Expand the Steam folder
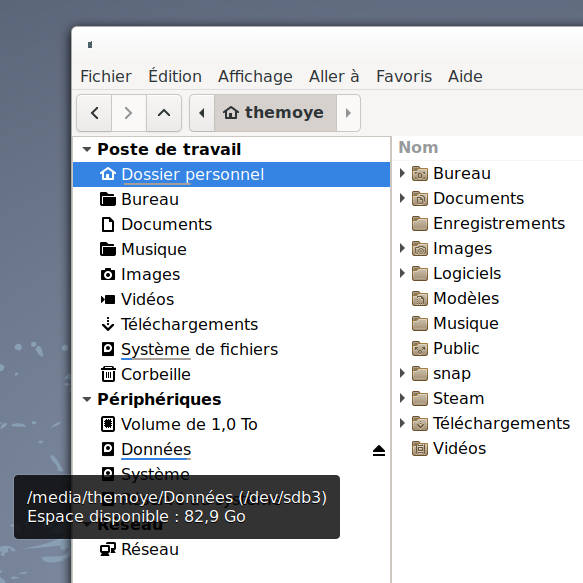This screenshot has width=583, height=583. point(402,398)
